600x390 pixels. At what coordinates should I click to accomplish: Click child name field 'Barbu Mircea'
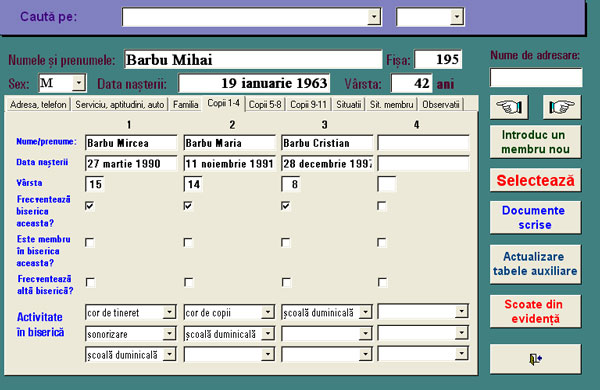point(131,143)
